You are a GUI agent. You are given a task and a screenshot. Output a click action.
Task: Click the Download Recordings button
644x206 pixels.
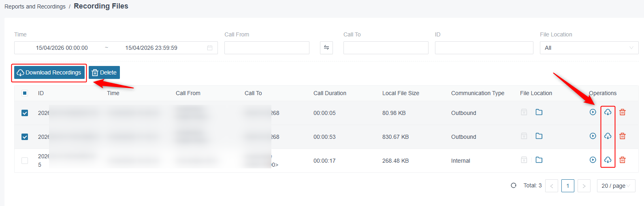pyautogui.click(x=49, y=72)
